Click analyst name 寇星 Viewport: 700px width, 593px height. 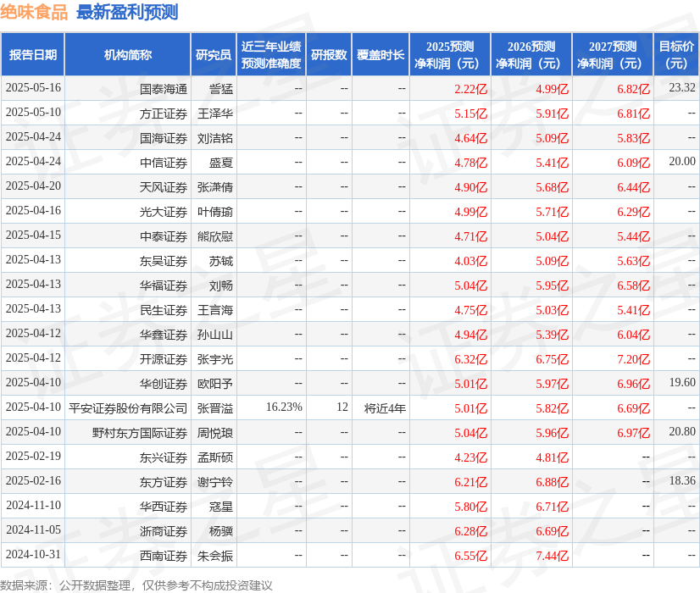pos(221,507)
